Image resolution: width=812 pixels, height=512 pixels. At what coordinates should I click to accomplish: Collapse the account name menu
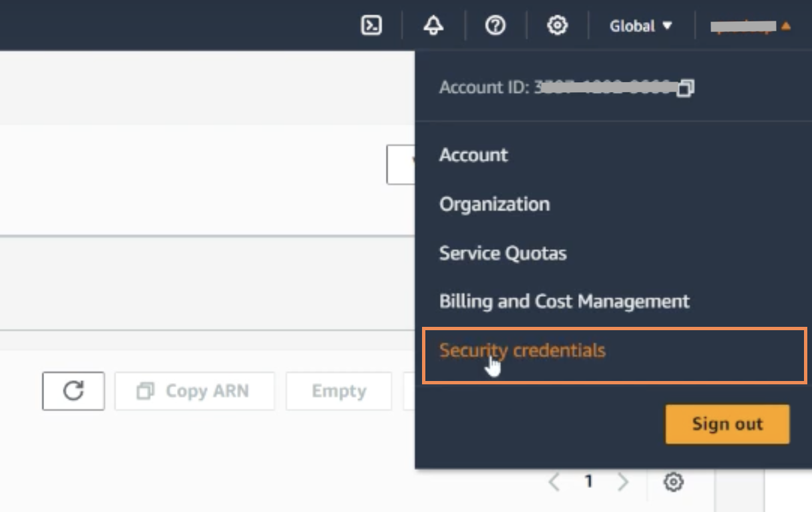click(x=751, y=26)
